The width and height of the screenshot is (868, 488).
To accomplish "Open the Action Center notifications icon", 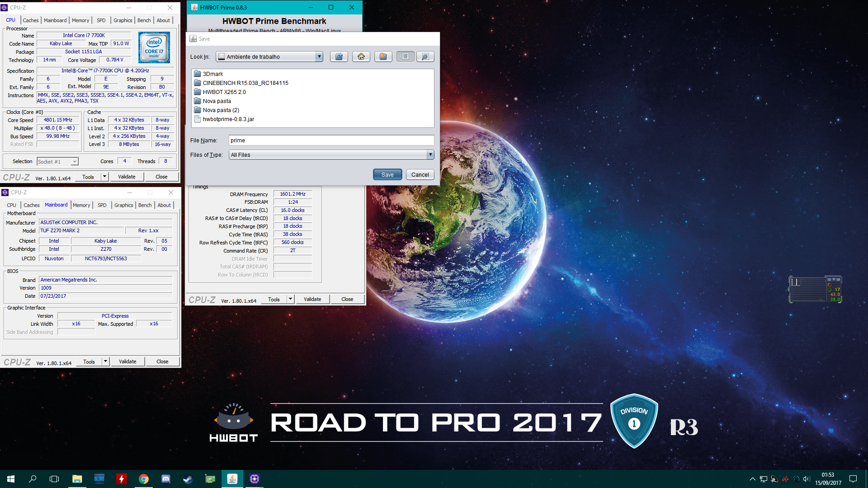I will tap(853, 479).
